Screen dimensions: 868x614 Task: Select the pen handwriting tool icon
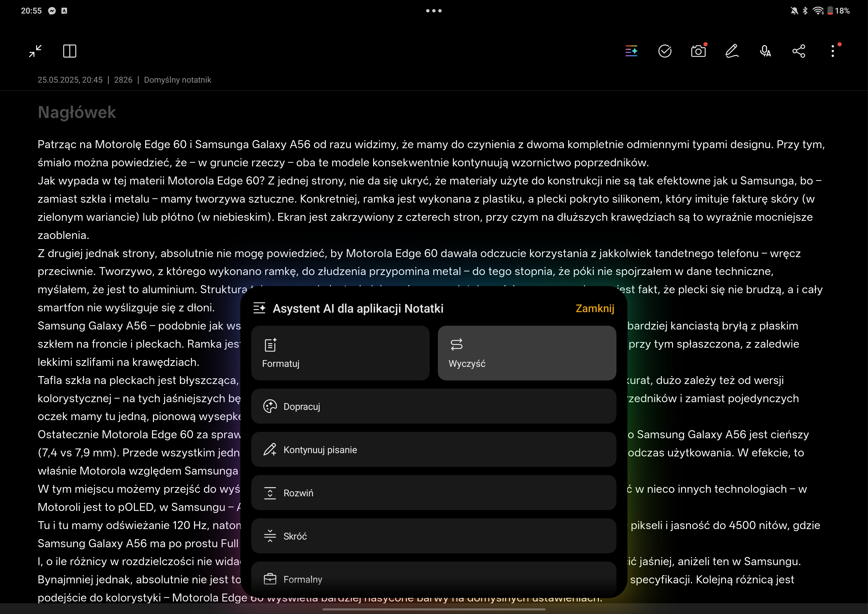732,51
